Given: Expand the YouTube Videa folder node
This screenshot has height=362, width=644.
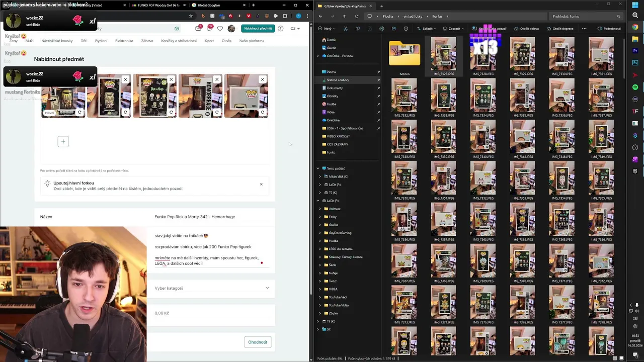Looking at the screenshot, I should point(320,305).
